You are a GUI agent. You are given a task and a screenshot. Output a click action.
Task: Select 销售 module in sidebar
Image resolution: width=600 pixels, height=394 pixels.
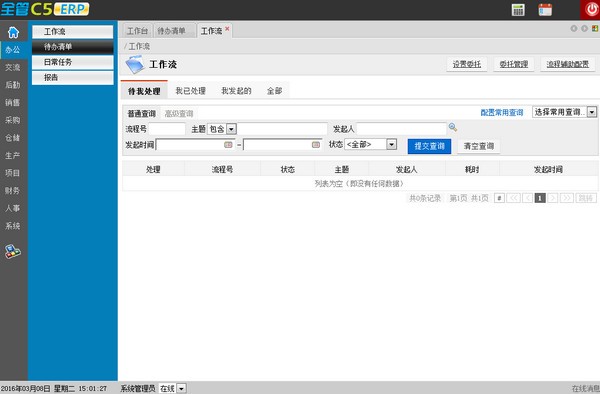click(x=14, y=103)
